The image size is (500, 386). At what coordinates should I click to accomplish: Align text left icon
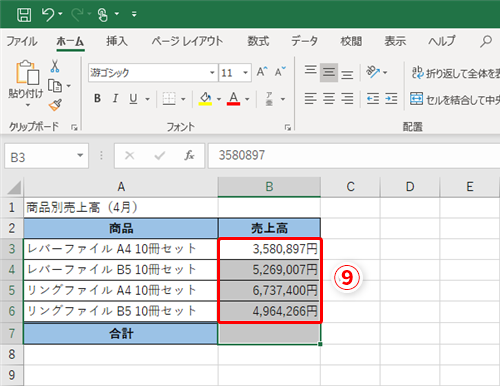tap(310, 99)
